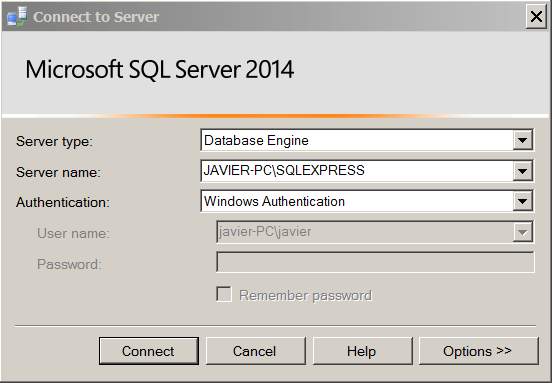Image resolution: width=552 pixels, height=383 pixels.
Task: Expand connection settings with Options >>
Action: click(x=479, y=351)
